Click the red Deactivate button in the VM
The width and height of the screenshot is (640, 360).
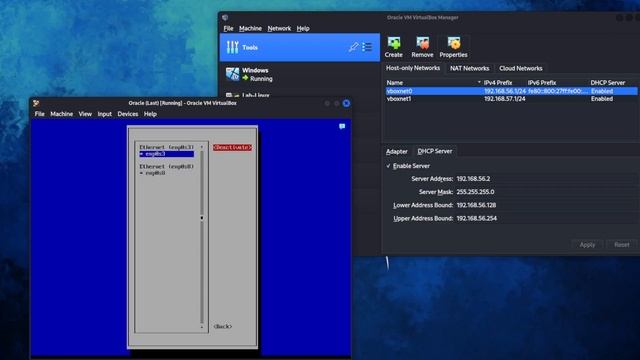[232, 147]
